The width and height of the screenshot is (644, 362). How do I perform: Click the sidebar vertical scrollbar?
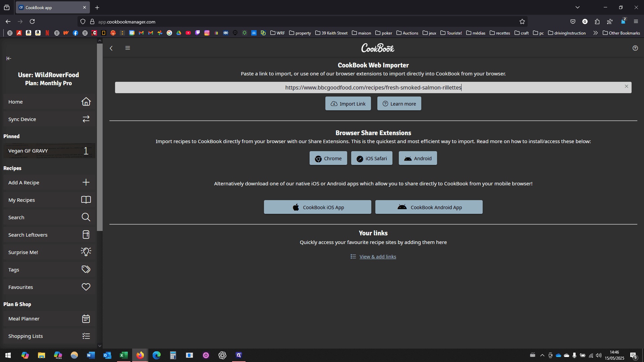click(x=100, y=137)
